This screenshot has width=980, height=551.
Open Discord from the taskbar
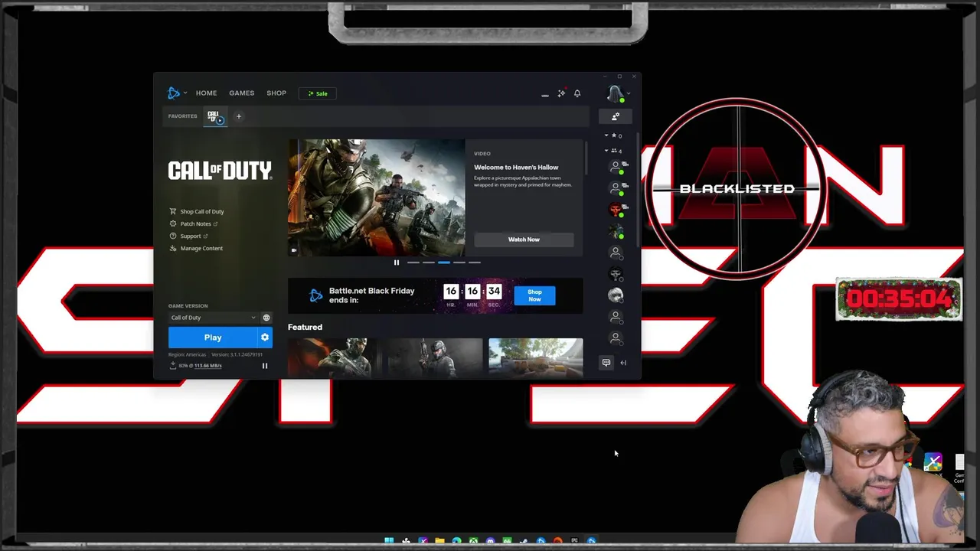(x=490, y=542)
